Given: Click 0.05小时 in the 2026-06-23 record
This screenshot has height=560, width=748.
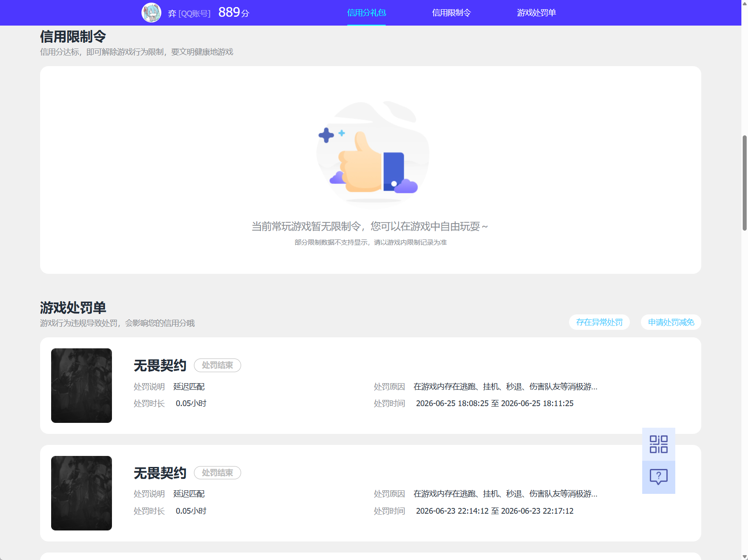Looking at the screenshot, I should click(x=191, y=511).
